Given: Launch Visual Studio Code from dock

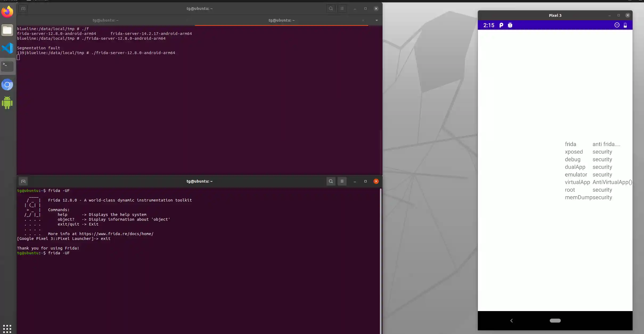Looking at the screenshot, I should (7, 48).
